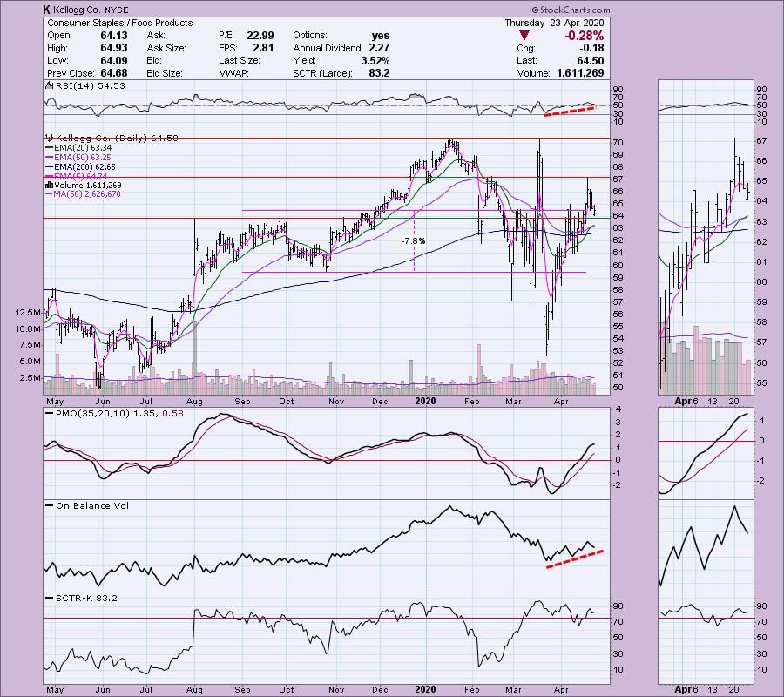Click the MA(50) 2,626,670 legend entry

click(x=87, y=194)
